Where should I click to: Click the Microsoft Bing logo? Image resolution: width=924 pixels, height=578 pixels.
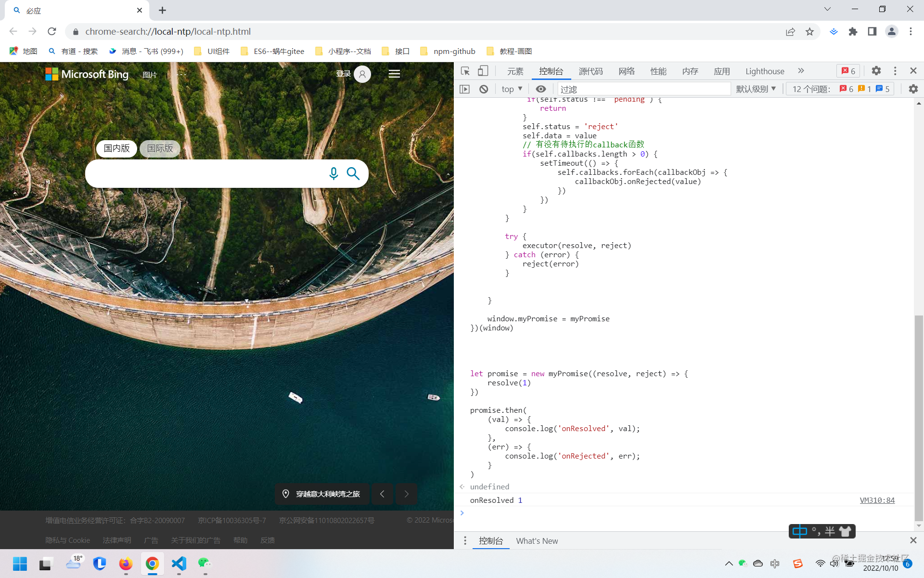(x=87, y=74)
